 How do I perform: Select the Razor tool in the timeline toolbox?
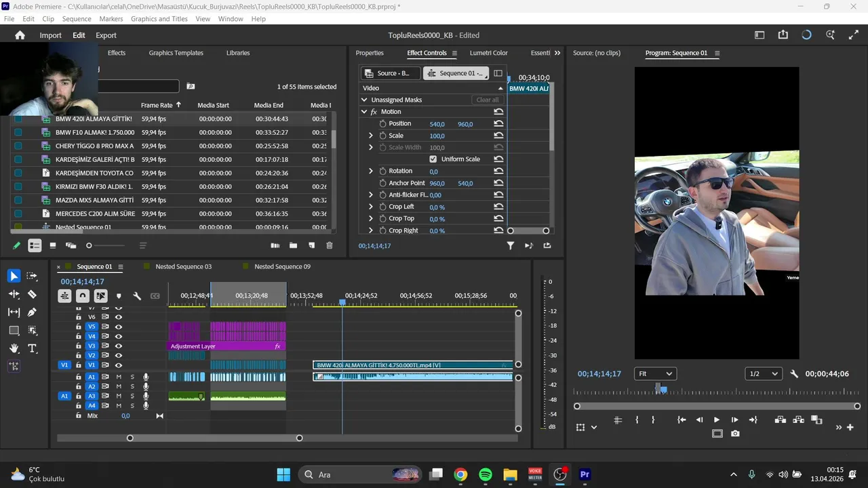coord(32,294)
